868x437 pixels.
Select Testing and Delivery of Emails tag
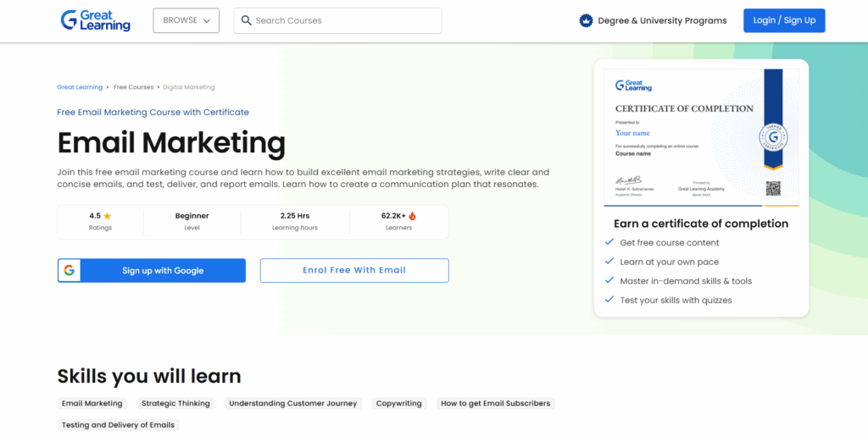118,425
